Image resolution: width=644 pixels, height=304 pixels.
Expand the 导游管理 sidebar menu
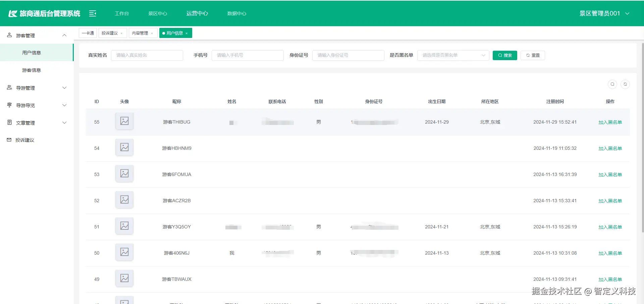[x=37, y=88]
